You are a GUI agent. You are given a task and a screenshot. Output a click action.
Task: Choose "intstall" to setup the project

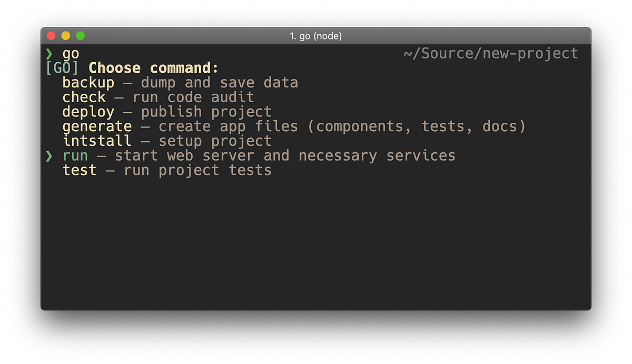coord(97,141)
